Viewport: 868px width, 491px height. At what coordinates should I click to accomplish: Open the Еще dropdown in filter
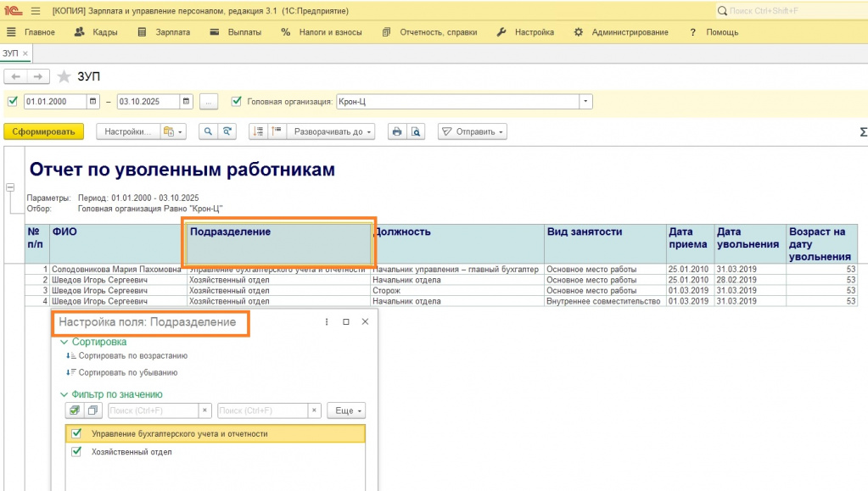(x=346, y=410)
